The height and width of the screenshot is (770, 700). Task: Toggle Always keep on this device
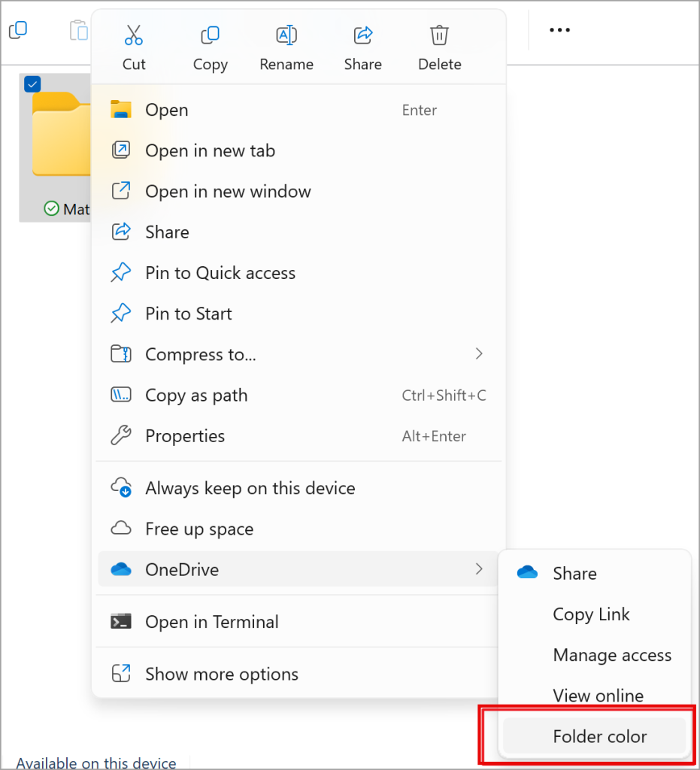click(x=250, y=487)
